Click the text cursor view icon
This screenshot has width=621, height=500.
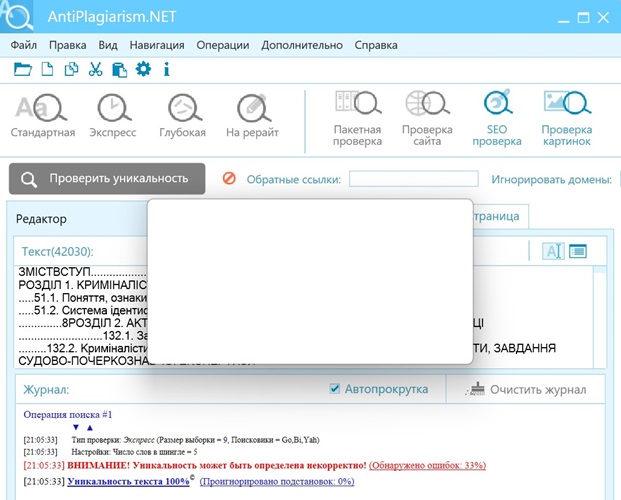(x=553, y=251)
